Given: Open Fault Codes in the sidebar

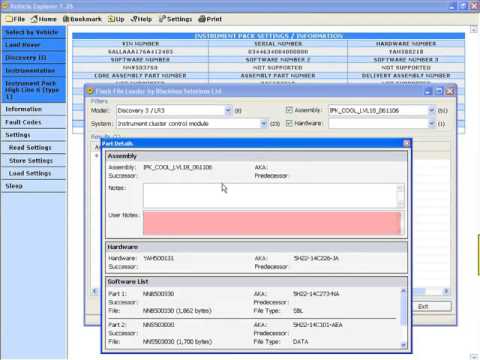Looking at the screenshot, I should click(33, 122).
